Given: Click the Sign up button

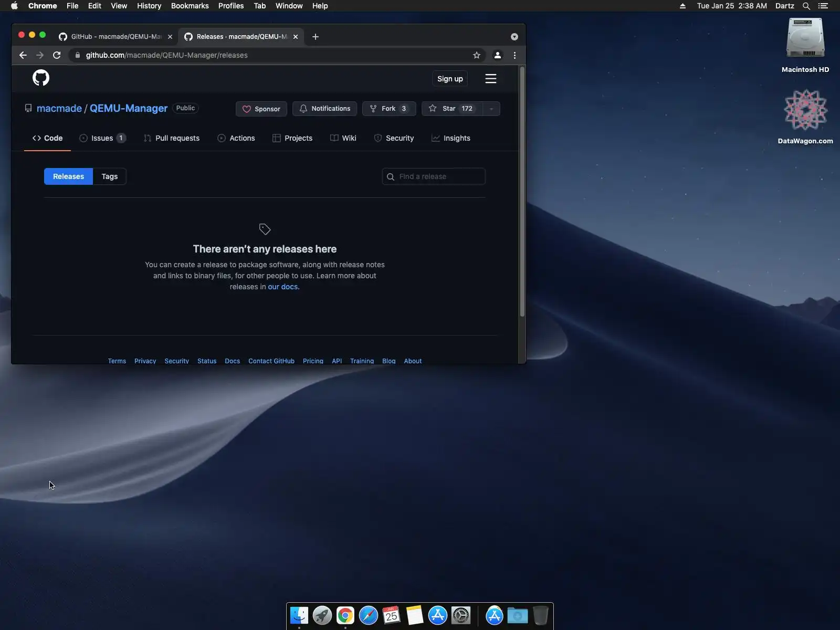Looking at the screenshot, I should coord(450,79).
